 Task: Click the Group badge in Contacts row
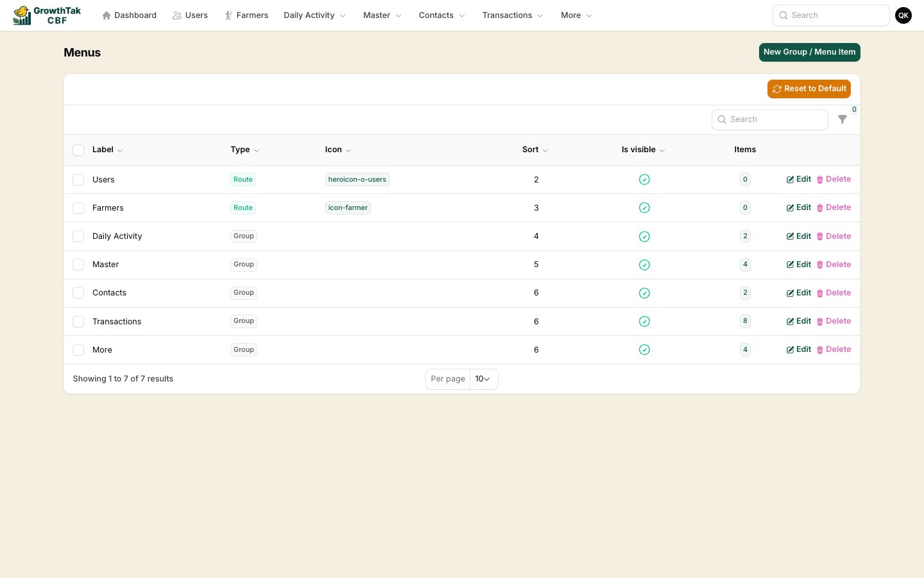pyautogui.click(x=244, y=293)
